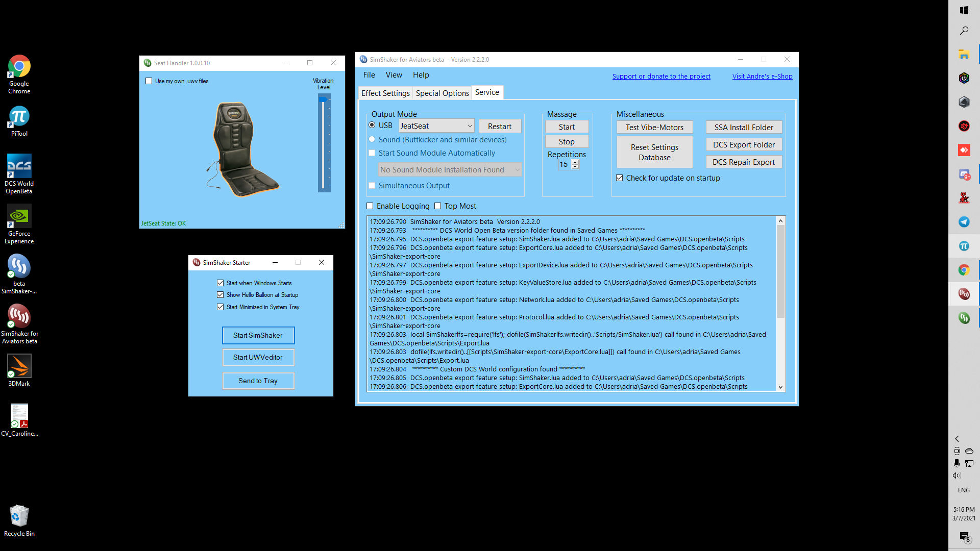Open the View menu
The width and height of the screenshot is (980, 551).
[x=394, y=75]
